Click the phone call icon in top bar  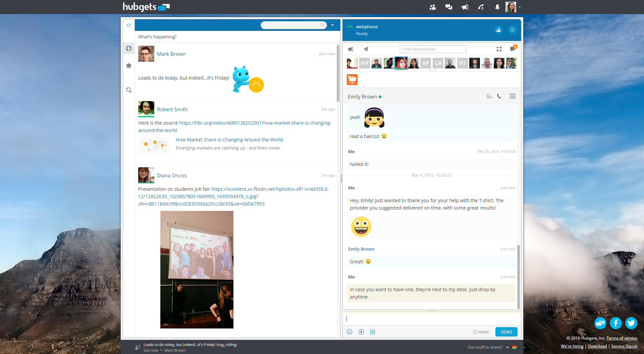click(481, 7)
